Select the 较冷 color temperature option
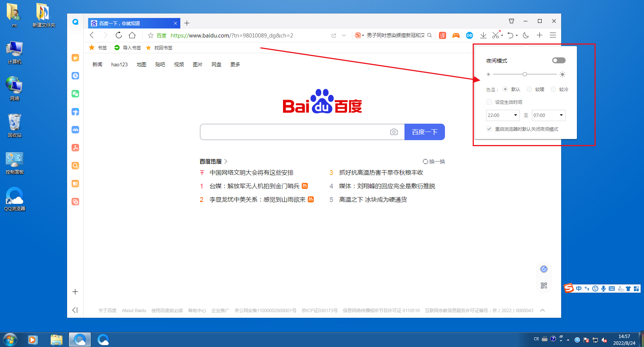644x347 pixels. tap(553, 89)
